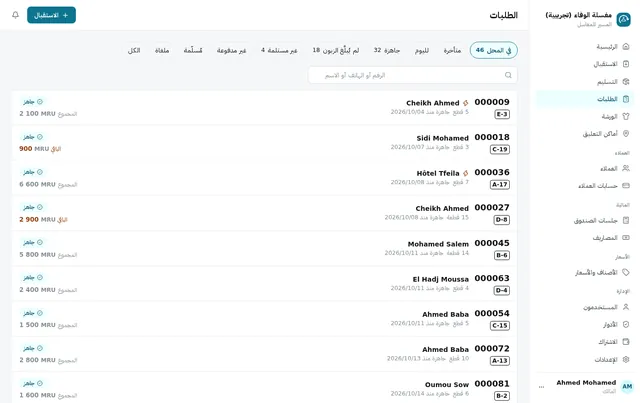Select the في المحل 46 filter tab
The image size is (640, 403).
(x=493, y=50)
